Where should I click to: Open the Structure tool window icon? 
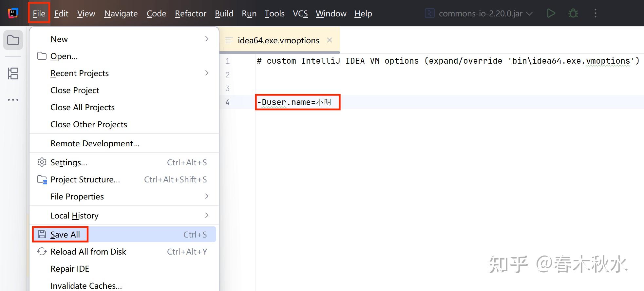13,73
